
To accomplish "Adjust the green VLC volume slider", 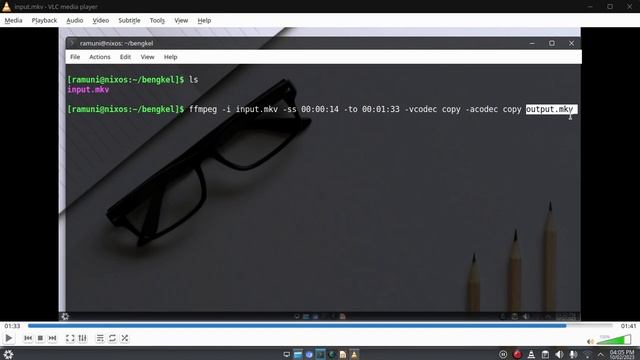I will 613,340.
